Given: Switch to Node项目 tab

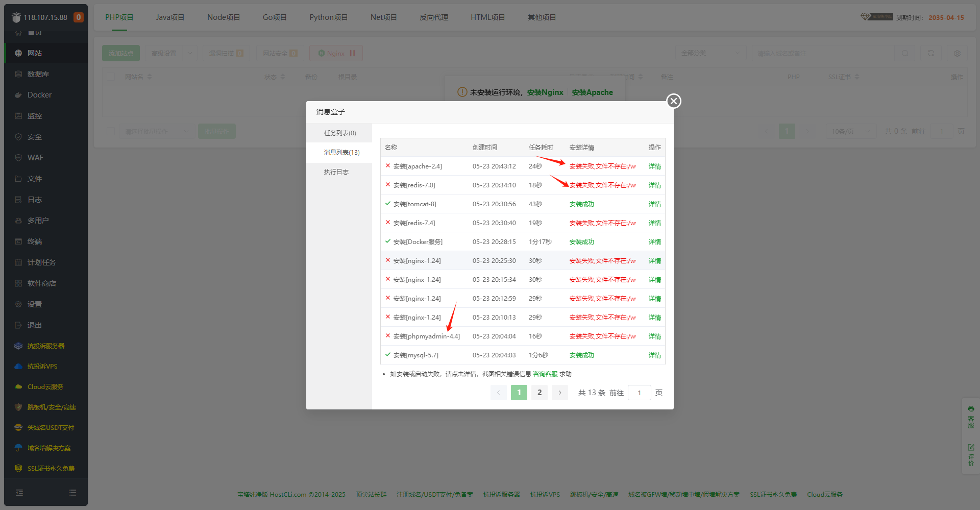Looking at the screenshot, I should tap(224, 17).
